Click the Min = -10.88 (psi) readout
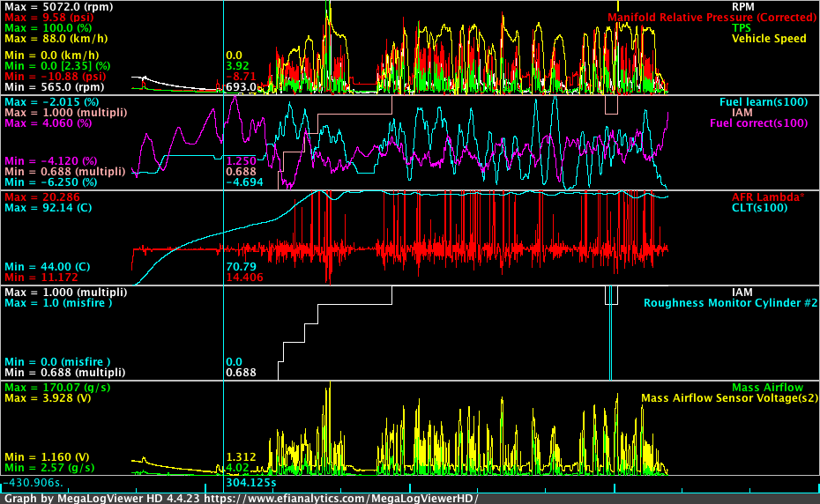This screenshot has height=504, width=820. coord(55,77)
